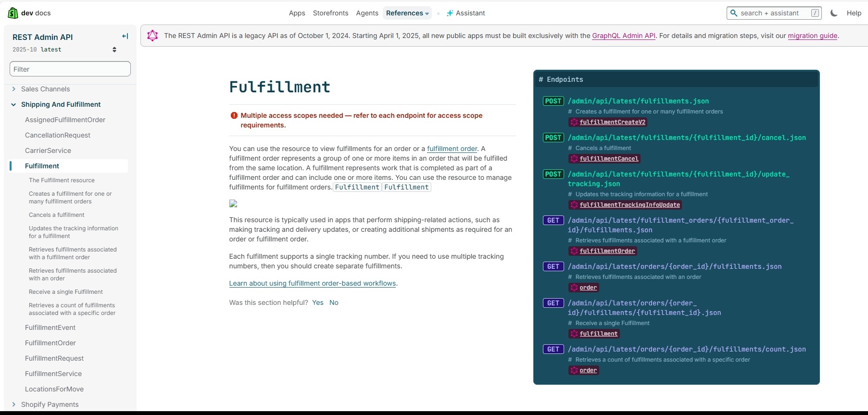868x415 pixels.
Task: Open the API version selector 2025-10 latest
Action: pos(64,50)
